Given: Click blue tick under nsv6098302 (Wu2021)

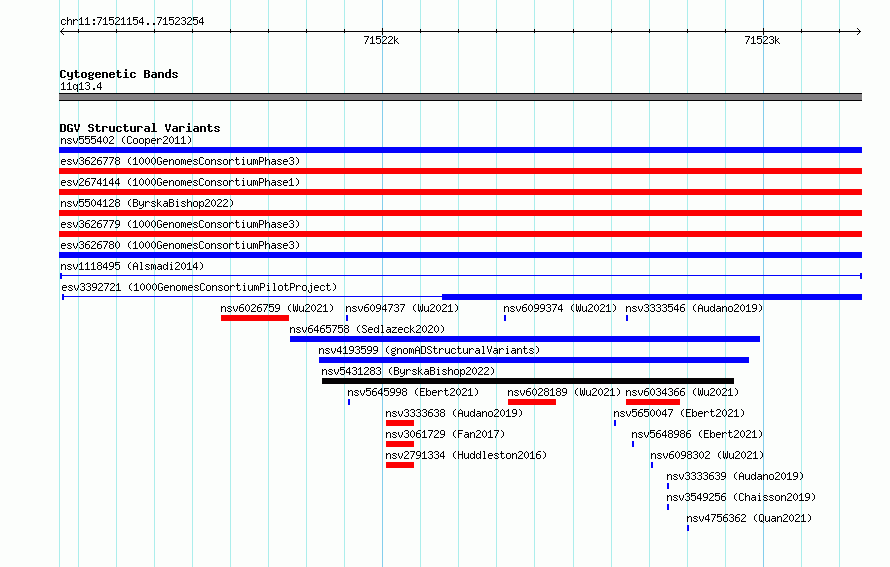Looking at the screenshot, I should (x=652, y=465).
